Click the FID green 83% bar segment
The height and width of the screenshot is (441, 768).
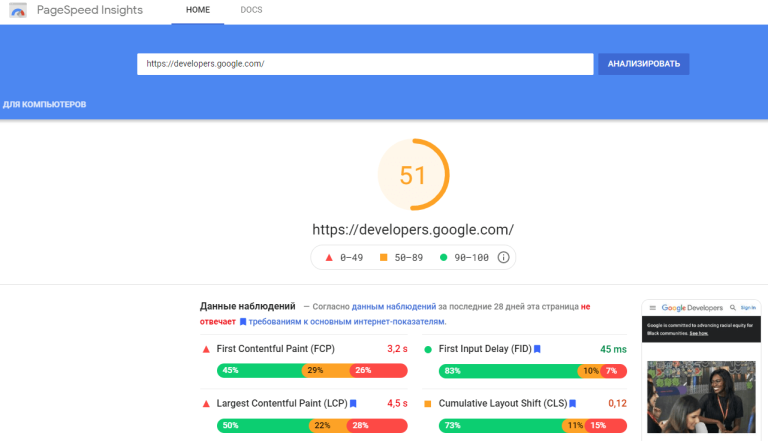tap(509, 371)
